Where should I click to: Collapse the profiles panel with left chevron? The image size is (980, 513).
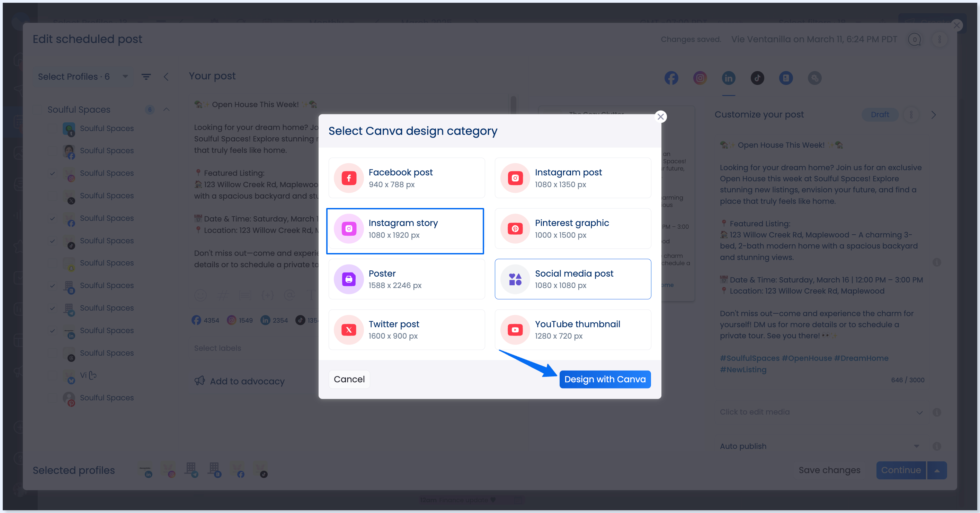tap(166, 77)
